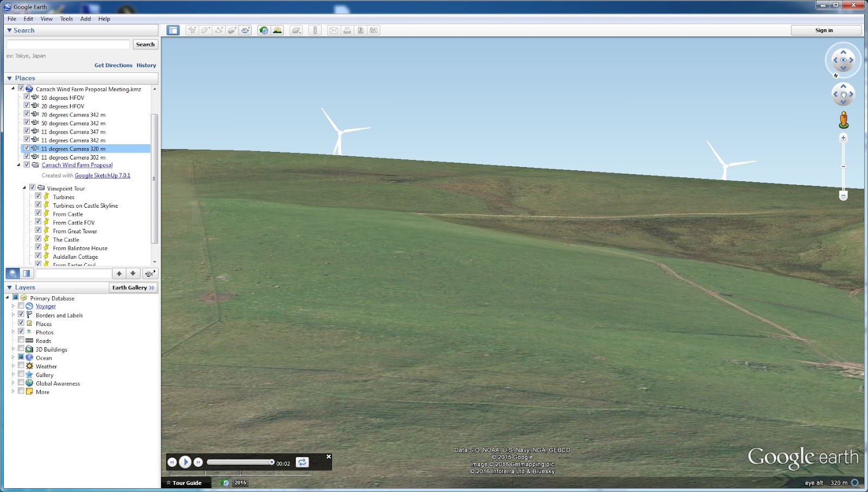Click the zoom in plus button
The height and width of the screenshot is (492, 868).
(x=843, y=138)
